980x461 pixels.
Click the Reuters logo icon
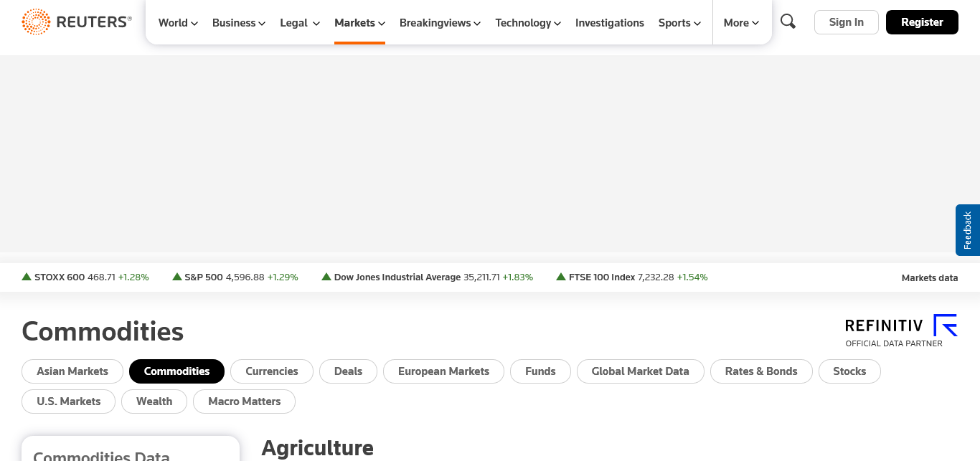36,22
